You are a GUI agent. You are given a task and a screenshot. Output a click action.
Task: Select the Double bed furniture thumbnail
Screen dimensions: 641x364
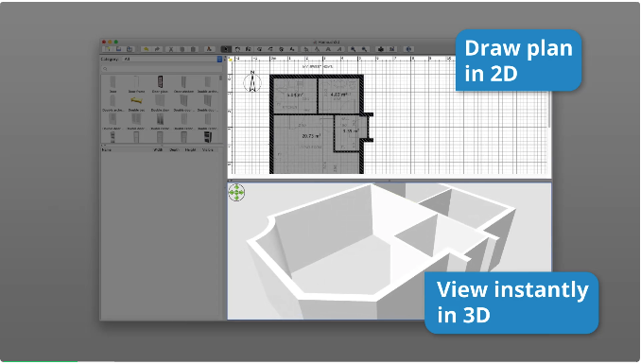point(136,103)
